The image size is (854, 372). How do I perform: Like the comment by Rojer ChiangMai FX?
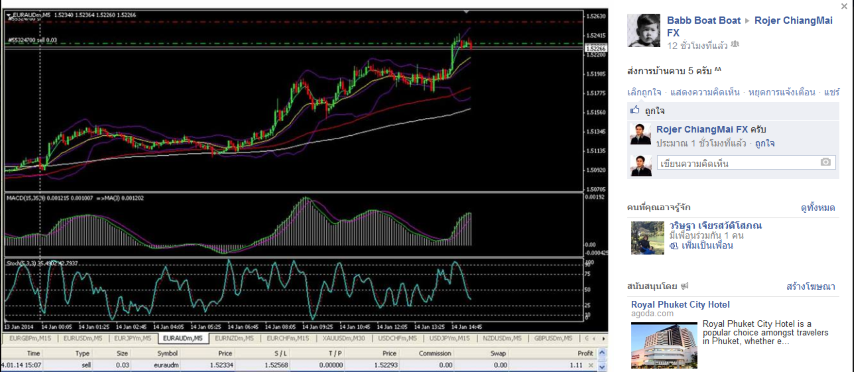point(765,143)
